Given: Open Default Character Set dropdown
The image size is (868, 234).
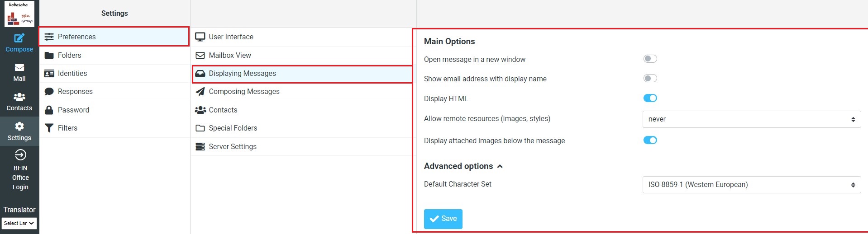Looking at the screenshot, I should 751,185.
